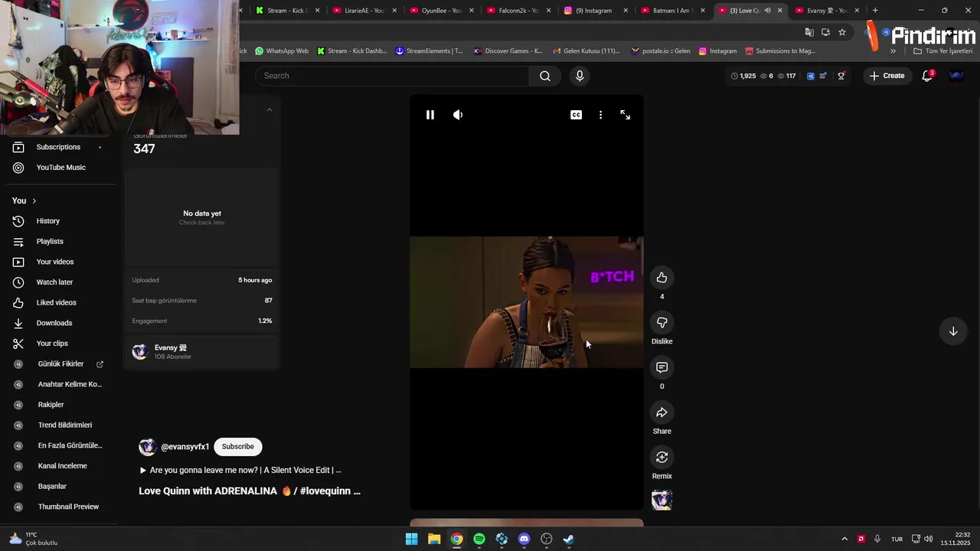Bookmark this page with the star

tap(842, 32)
